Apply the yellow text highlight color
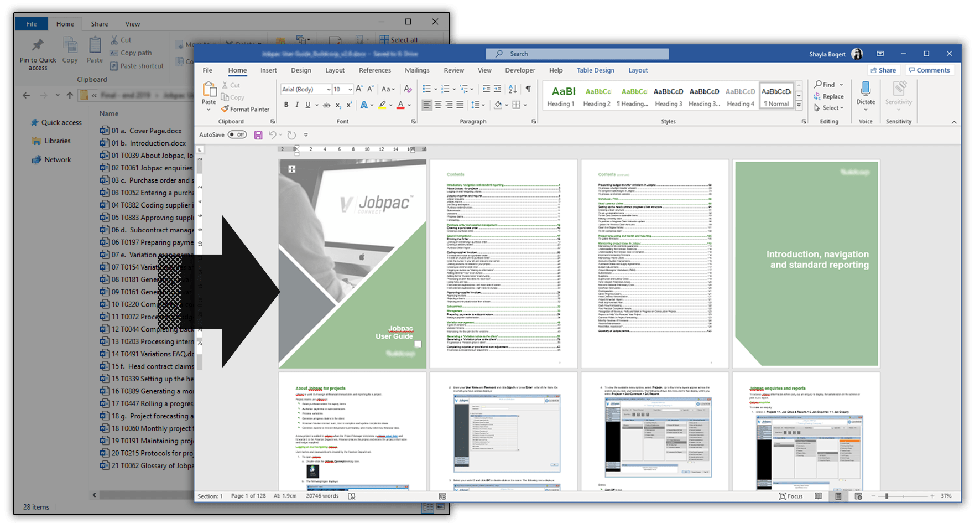The height and width of the screenshot is (523, 980). pyautogui.click(x=382, y=105)
